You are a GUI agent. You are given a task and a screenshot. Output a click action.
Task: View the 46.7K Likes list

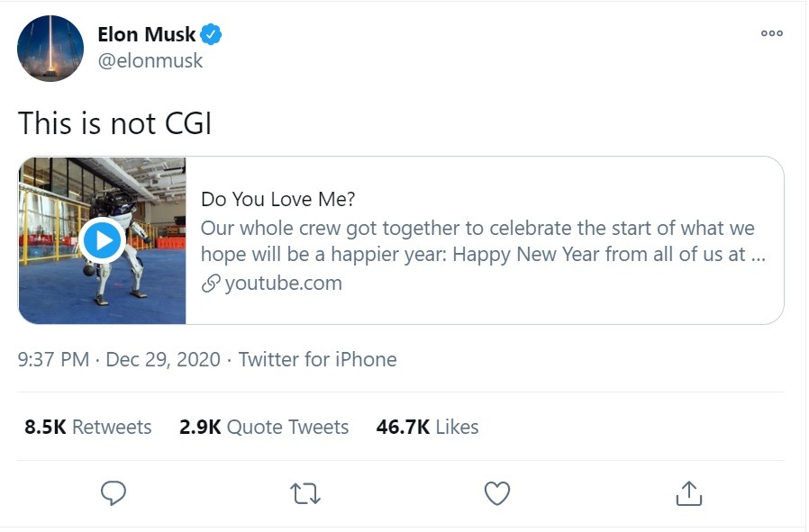pos(427,427)
